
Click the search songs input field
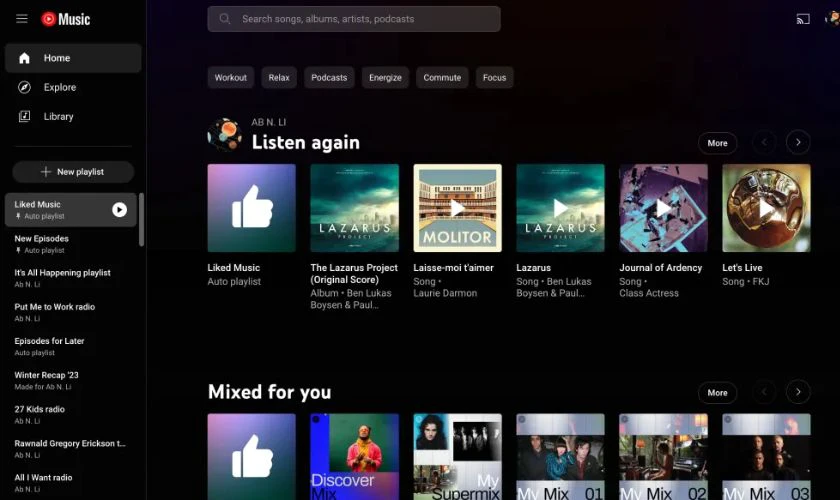[x=354, y=19]
